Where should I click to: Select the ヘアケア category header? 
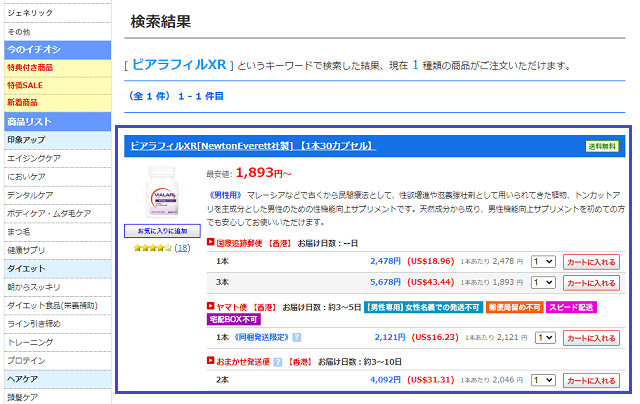pyautogui.click(x=58, y=379)
